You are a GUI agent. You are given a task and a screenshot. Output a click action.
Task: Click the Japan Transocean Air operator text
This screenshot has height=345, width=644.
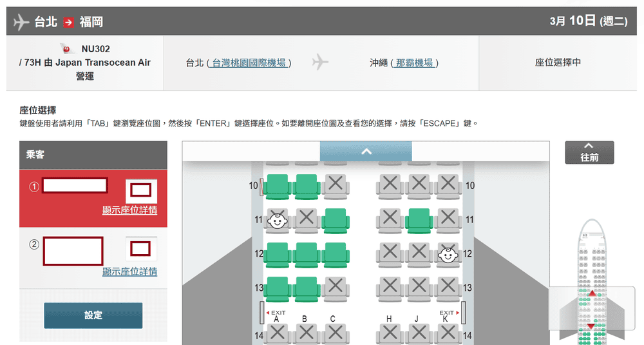click(x=103, y=63)
